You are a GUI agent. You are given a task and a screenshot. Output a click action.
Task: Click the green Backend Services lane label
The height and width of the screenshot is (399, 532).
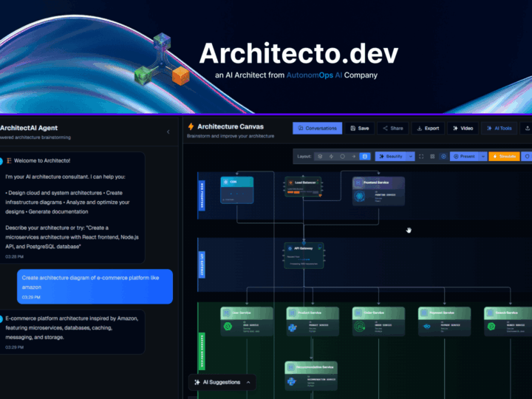pyautogui.click(x=202, y=351)
